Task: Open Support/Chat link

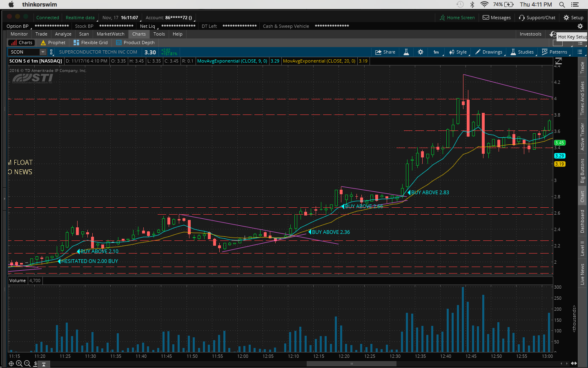Action: click(x=537, y=18)
